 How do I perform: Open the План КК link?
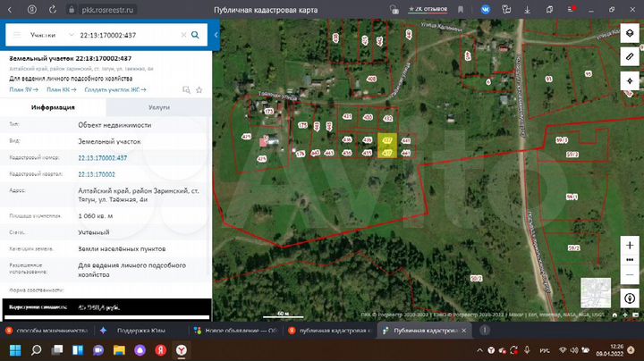coord(61,89)
